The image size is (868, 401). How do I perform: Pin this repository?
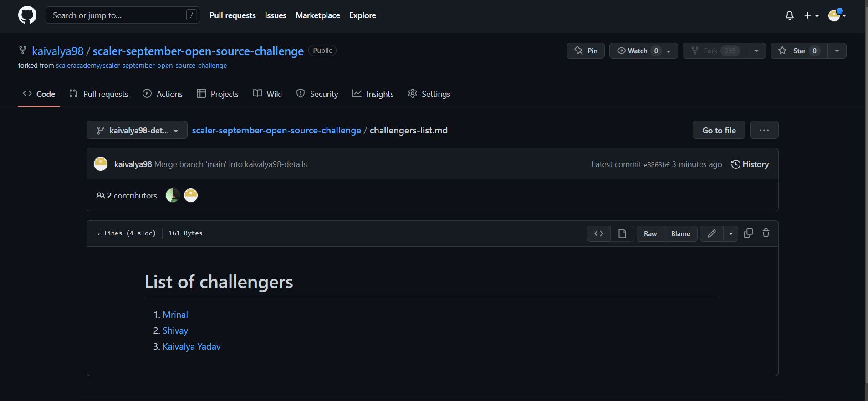(586, 51)
